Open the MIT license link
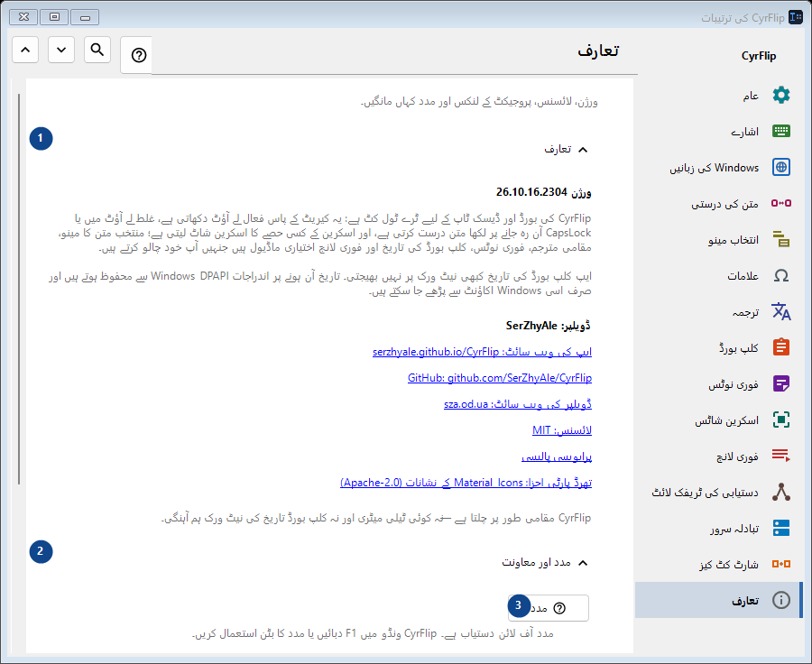Screen dimensions: 812x664 click(562, 430)
